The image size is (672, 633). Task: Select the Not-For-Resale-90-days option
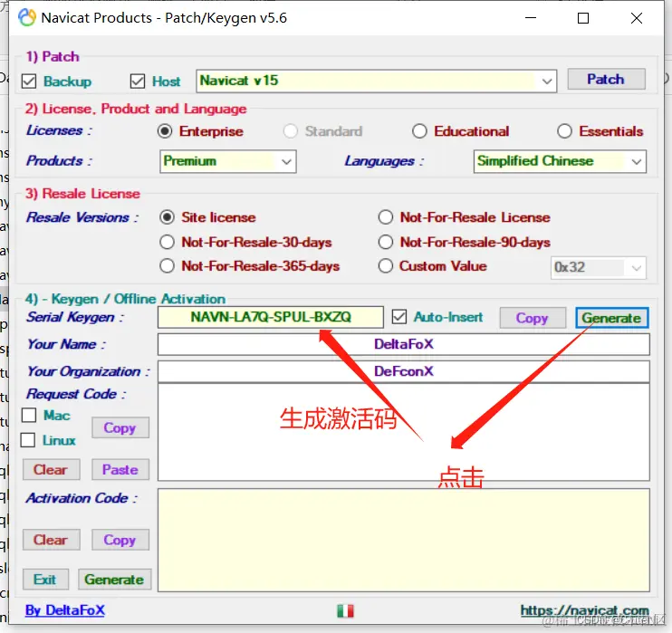coord(386,242)
